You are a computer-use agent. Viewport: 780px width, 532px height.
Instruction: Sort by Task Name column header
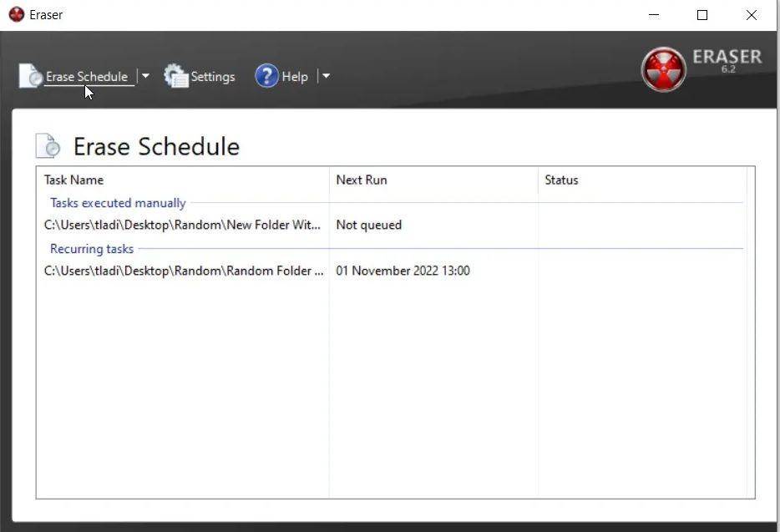pos(183,180)
